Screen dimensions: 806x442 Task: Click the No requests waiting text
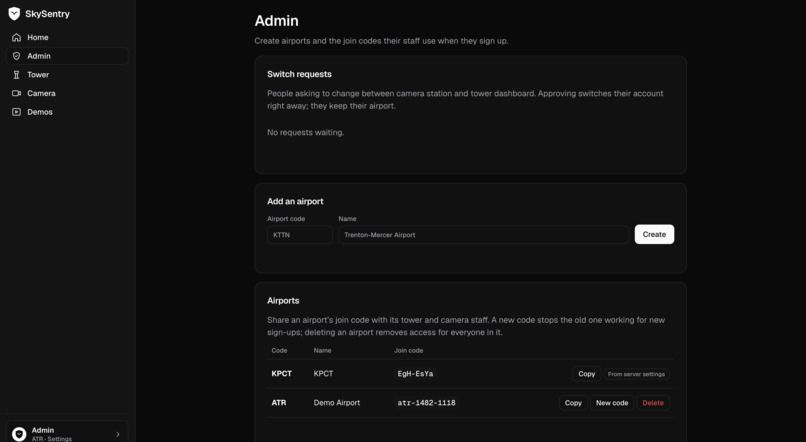pos(305,132)
